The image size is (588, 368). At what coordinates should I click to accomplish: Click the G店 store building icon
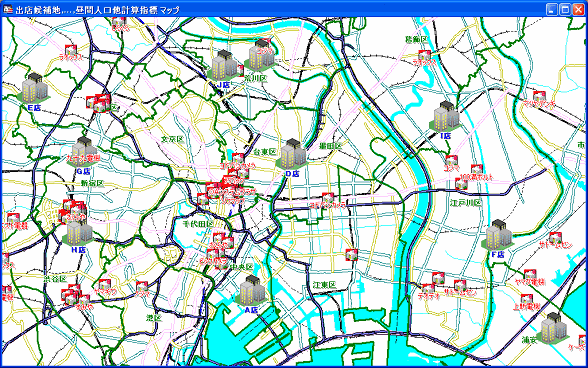click(x=82, y=152)
